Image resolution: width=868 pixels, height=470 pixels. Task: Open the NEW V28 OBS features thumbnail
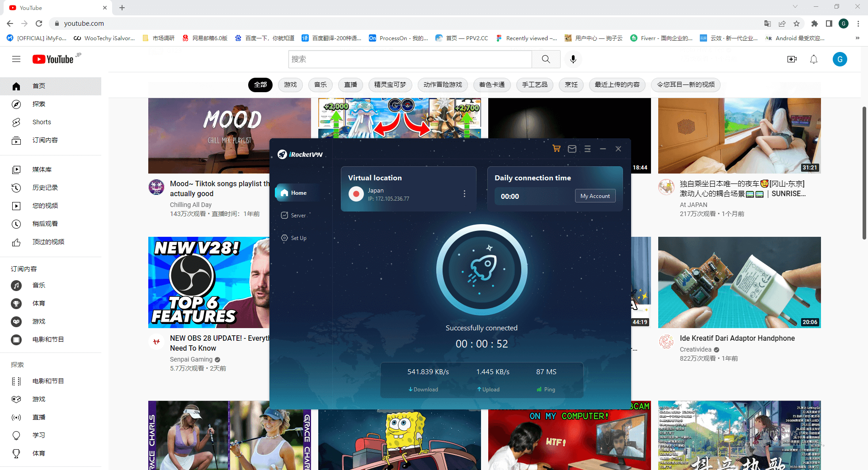[209, 282]
